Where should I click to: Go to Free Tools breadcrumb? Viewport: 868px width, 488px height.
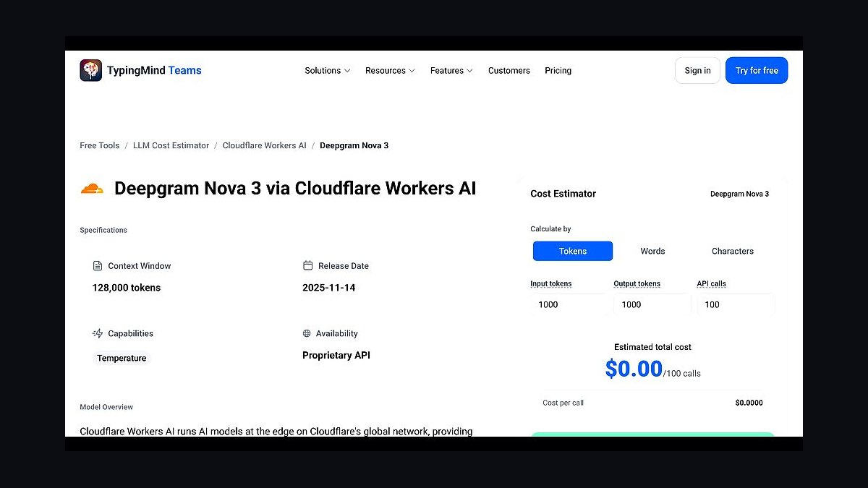[x=100, y=145]
